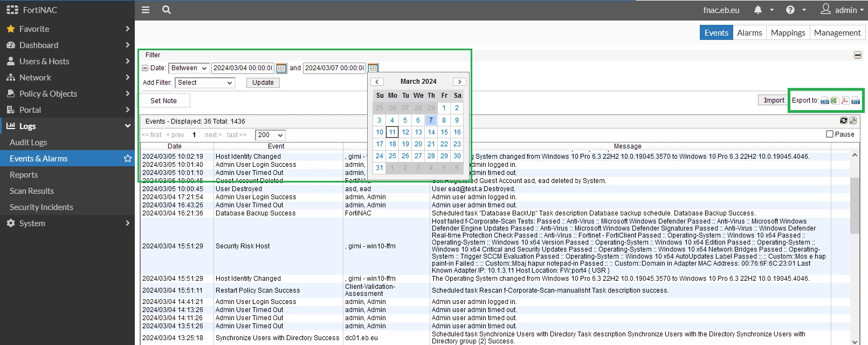Open the help question mark menu

pyautogui.click(x=790, y=10)
